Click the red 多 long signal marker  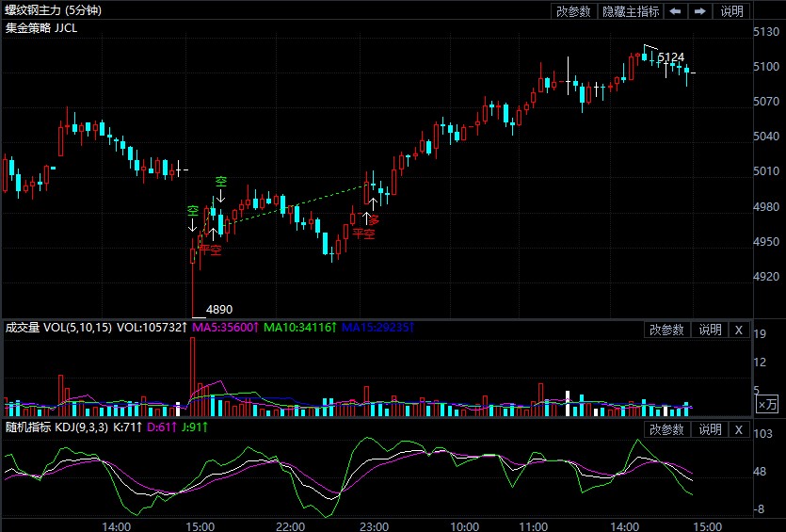click(374, 220)
